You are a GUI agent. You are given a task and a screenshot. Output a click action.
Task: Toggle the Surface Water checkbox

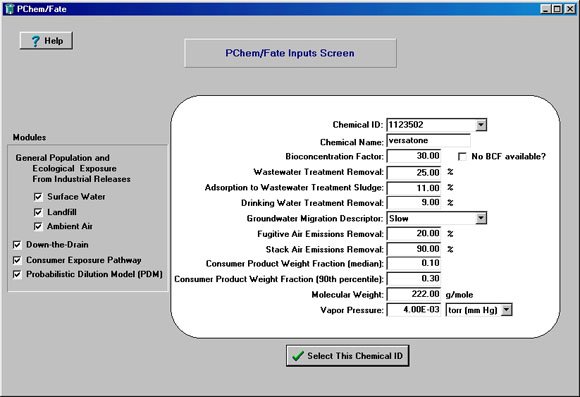[38, 196]
